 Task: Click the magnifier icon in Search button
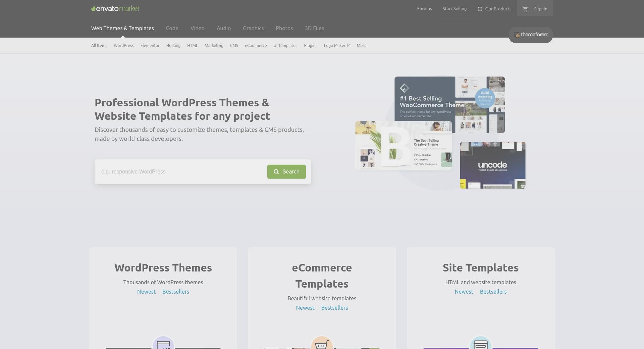click(276, 172)
